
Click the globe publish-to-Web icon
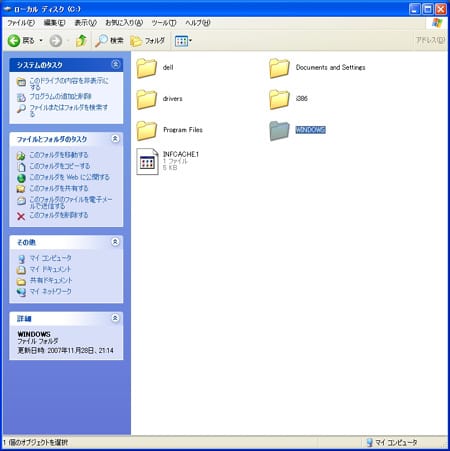point(21,178)
